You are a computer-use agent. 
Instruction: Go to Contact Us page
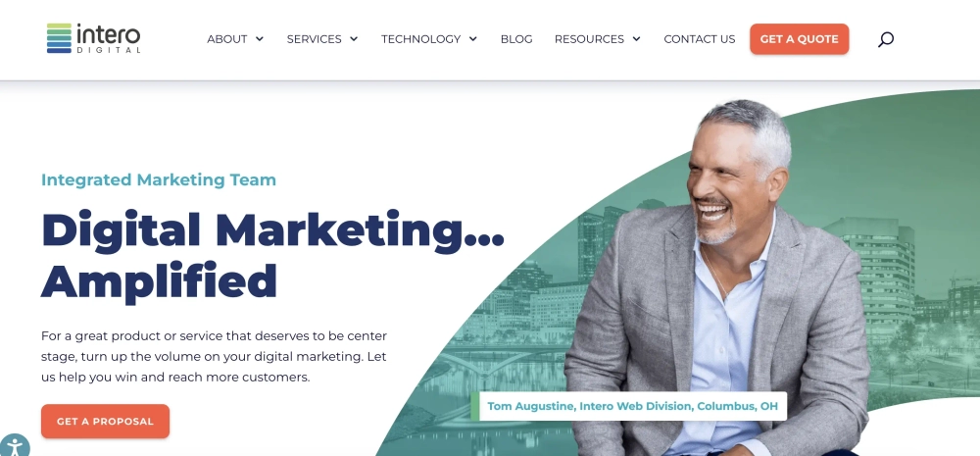coord(700,39)
